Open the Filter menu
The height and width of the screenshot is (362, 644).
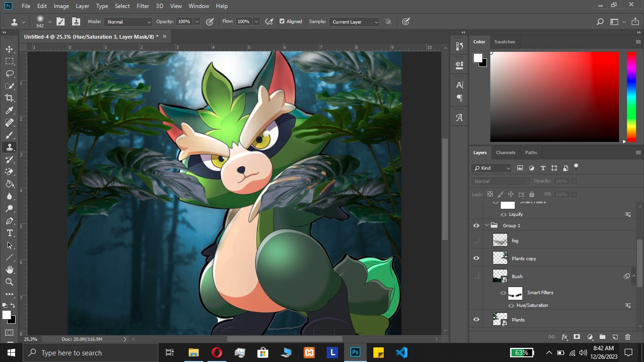[x=143, y=6]
